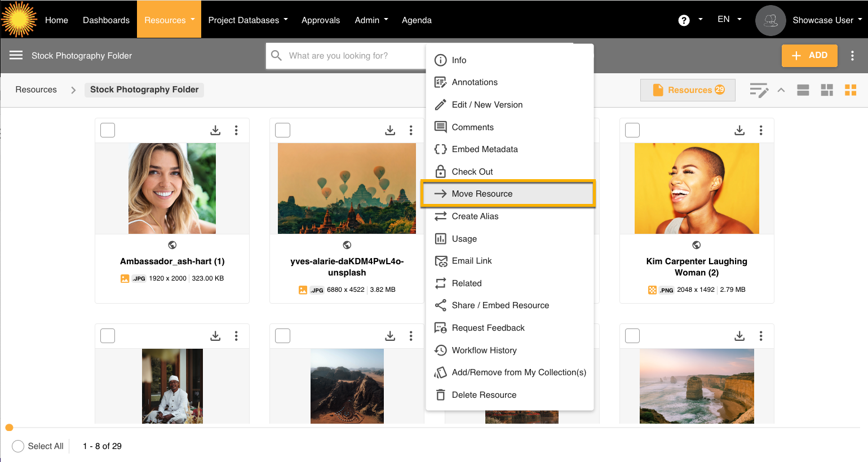Click the hamburger menu icon beside folder title

coord(16,55)
